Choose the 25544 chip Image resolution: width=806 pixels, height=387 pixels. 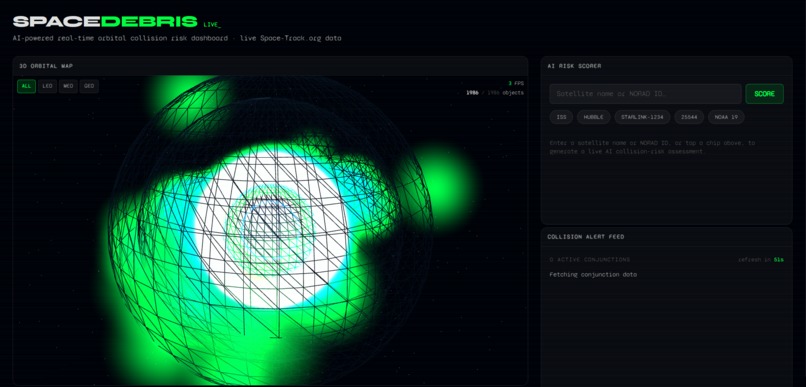tap(689, 117)
